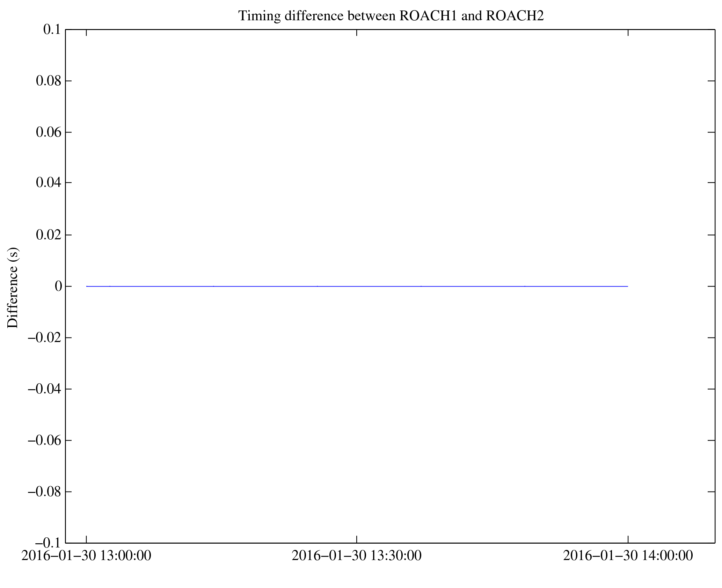Click the −0.08 y-axis tick label
This screenshot has height=588, width=722.
tap(45, 492)
